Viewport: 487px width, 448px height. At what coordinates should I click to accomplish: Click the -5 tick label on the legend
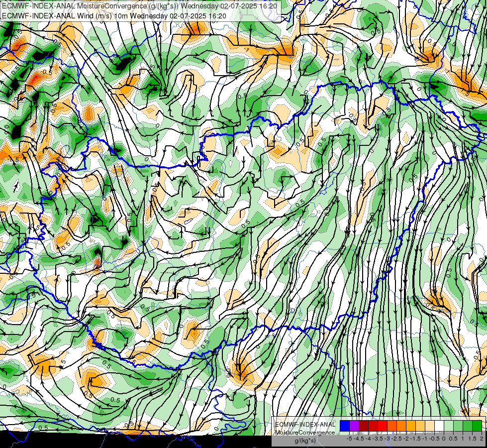coord(349,439)
